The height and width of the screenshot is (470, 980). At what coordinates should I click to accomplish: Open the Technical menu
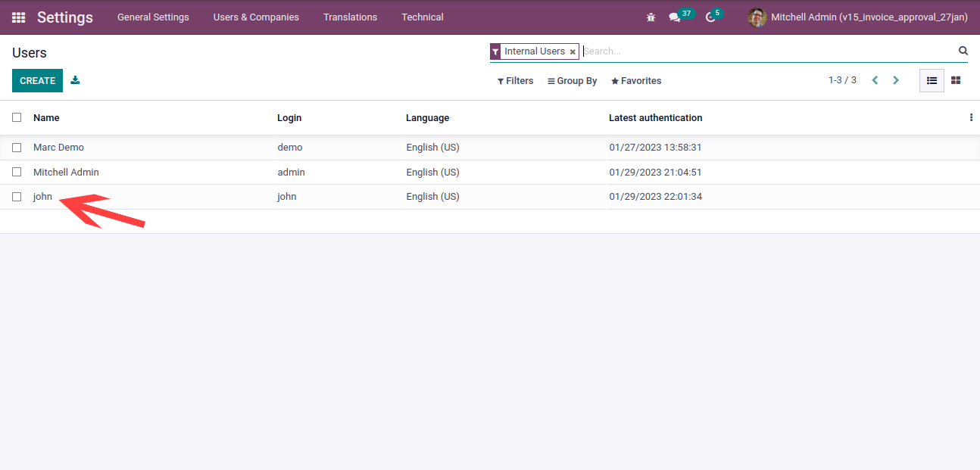point(423,17)
